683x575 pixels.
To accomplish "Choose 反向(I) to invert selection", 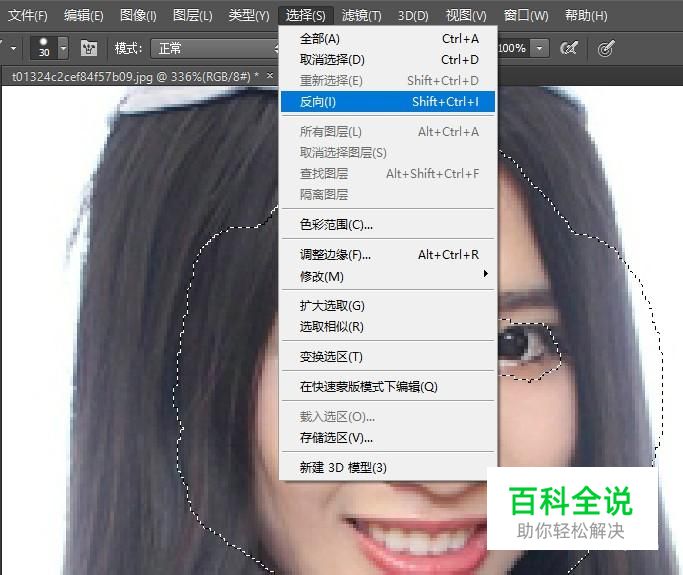I will pos(388,101).
